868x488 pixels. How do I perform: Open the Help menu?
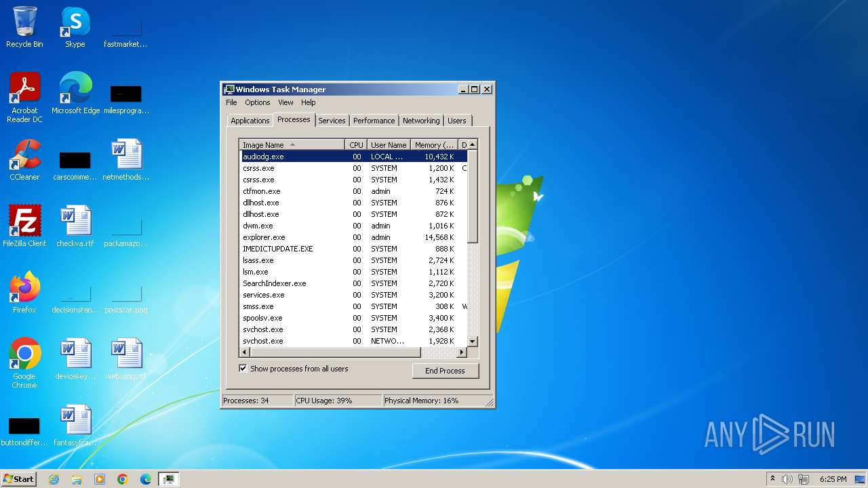[x=308, y=102]
